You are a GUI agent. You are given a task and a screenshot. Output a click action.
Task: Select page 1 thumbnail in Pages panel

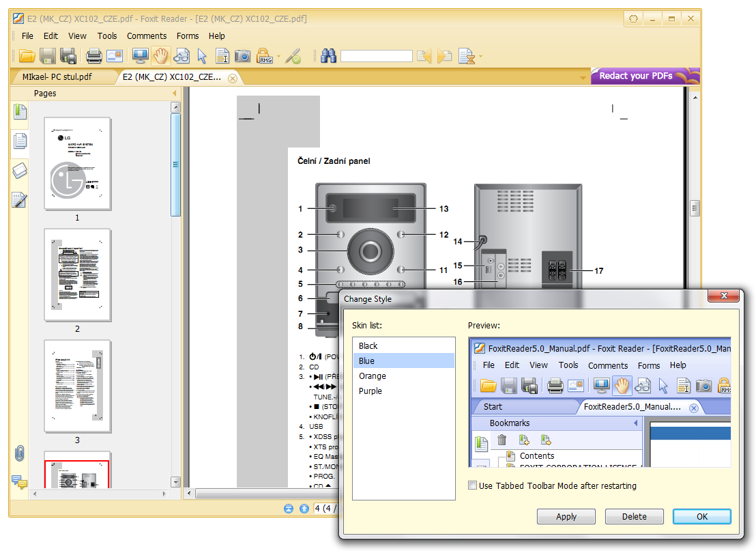pos(78,164)
